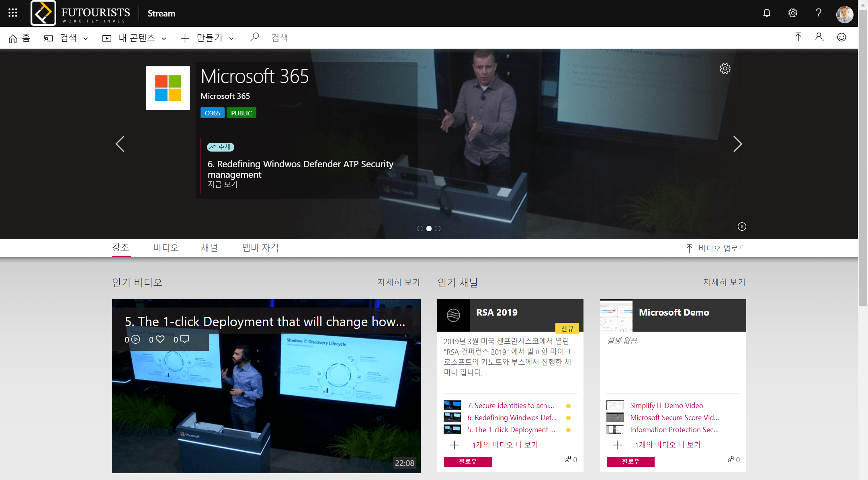Switch to the 멤버 자격 tab
The height and width of the screenshot is (480, 868).
[x=260, y=248]
